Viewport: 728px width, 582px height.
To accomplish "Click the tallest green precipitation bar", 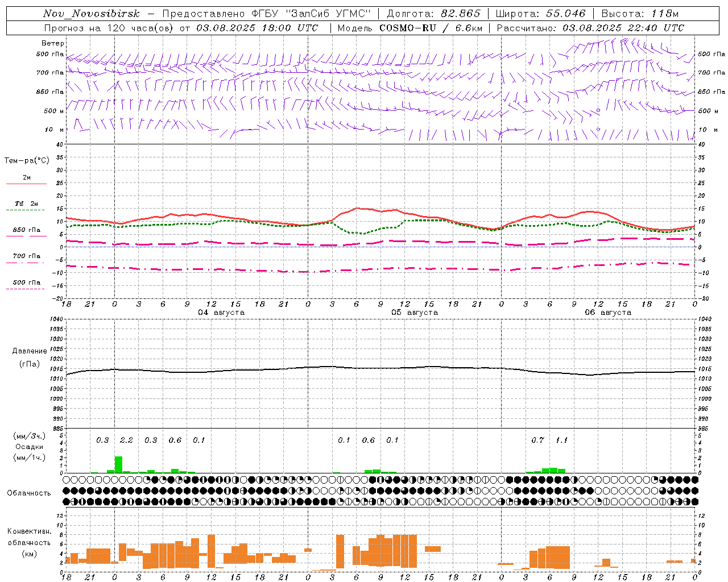I will coord(118,464).
